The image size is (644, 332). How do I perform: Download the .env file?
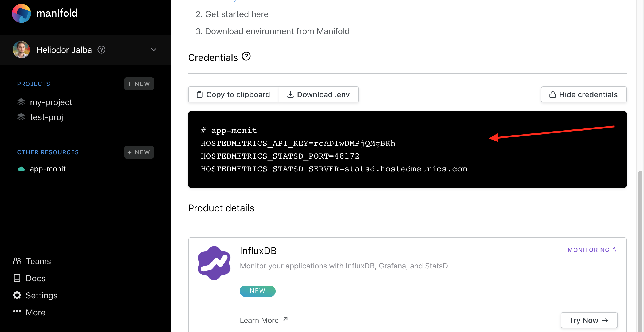pyautogui.click(x=319, y=94)
